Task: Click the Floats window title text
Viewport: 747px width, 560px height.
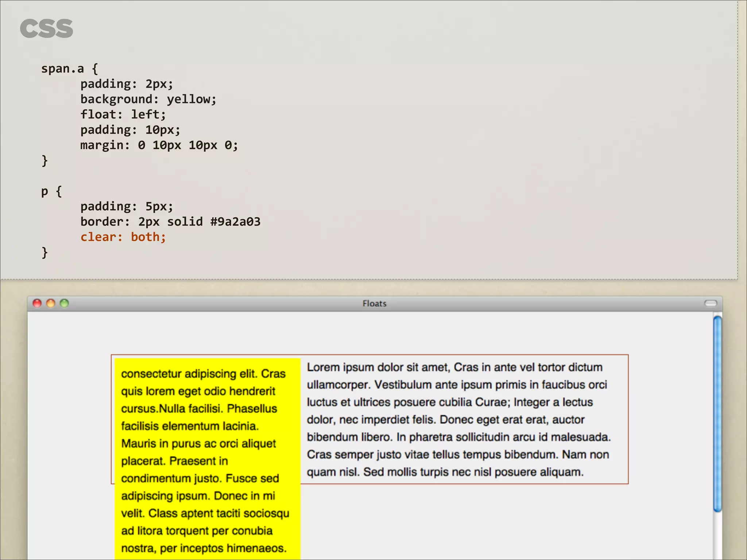Action: pyautogui.click(x=374, y=304)
